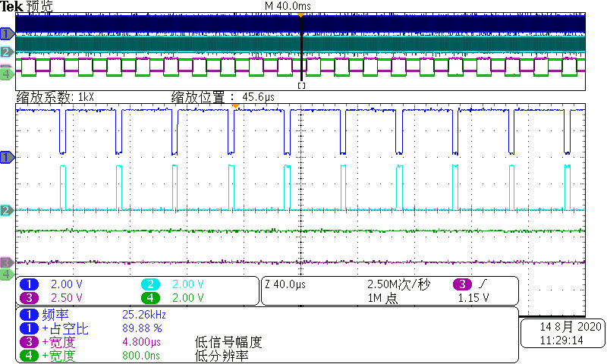Select channel 3 ground marker in zoom window
Image resolution: width=607 pixels, height=364 pixels.
pyautogui.click(x=7, y=262)
